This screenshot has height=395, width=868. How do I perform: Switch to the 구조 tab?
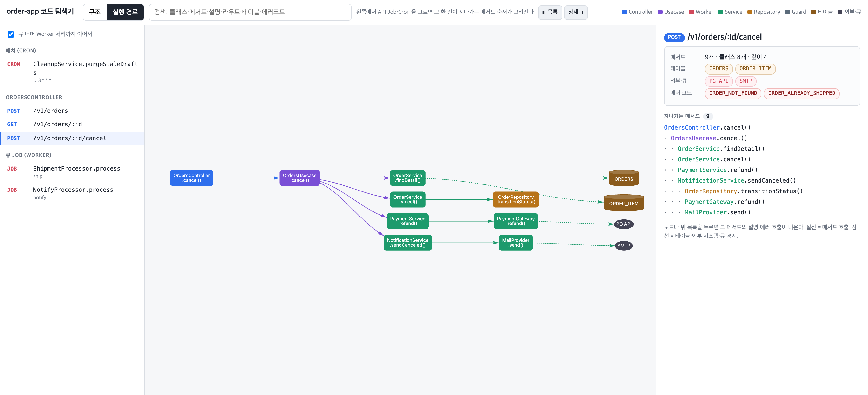tap(95, 12)
